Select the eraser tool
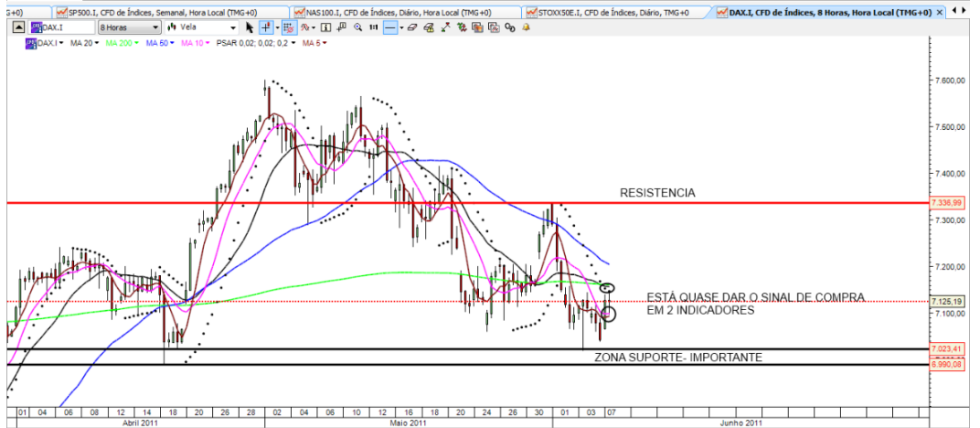This screenshot has height=428, width=980. pyautogui.click(x=412, y=27)
